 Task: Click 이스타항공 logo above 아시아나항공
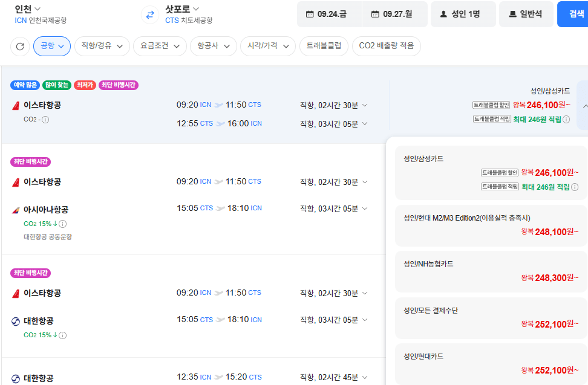[16, 183]
